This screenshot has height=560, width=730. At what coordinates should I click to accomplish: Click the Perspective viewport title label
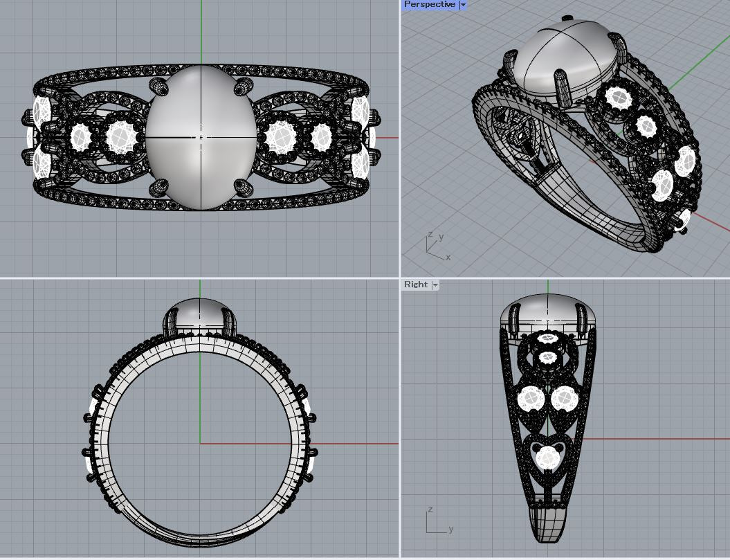(429, 5)
